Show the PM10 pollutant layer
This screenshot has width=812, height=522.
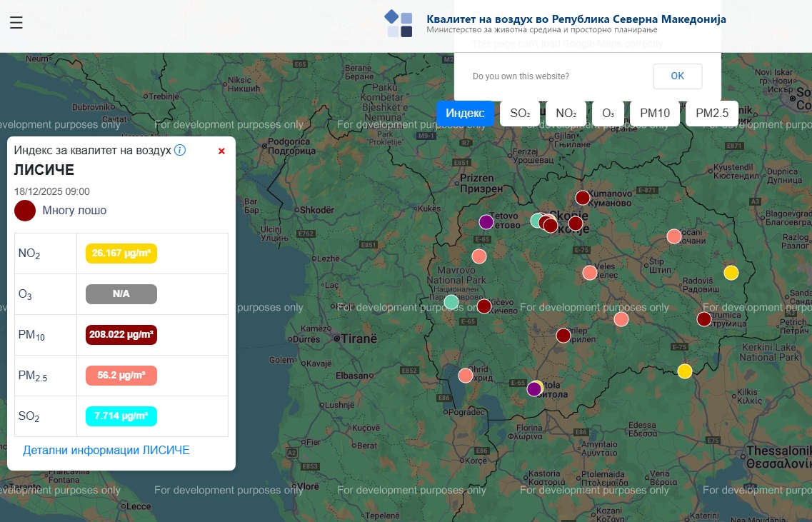tap(654, 114)
